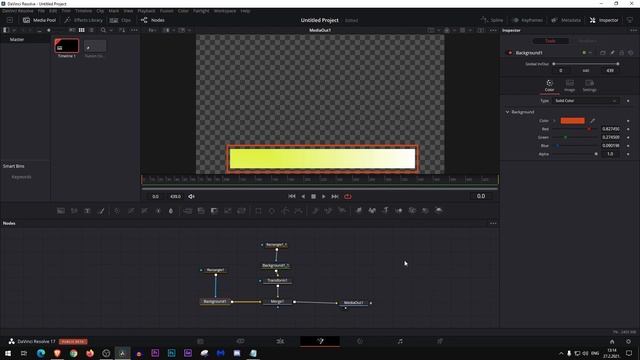640x360 pixels.
Task: Go to the Deliver page tab
Action: [x=440, y=341]
